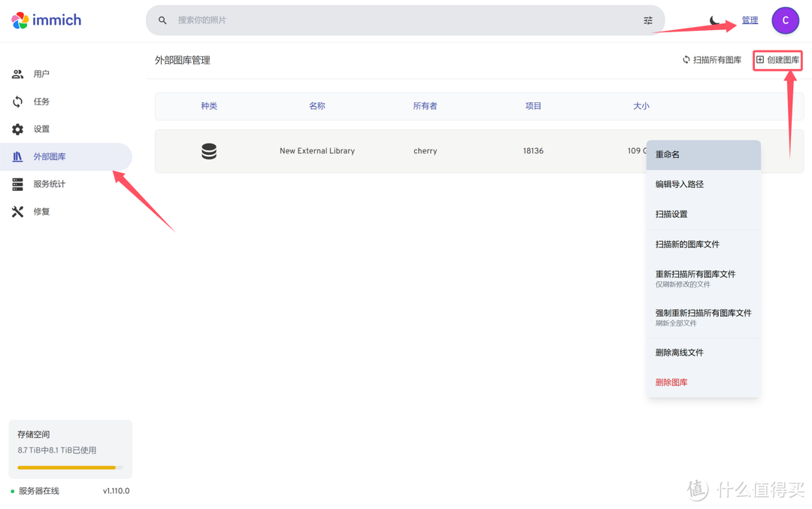Viewport: 812px width, 509px height.
Task: Click the search magnifier icon
Action: coord(162,20)
